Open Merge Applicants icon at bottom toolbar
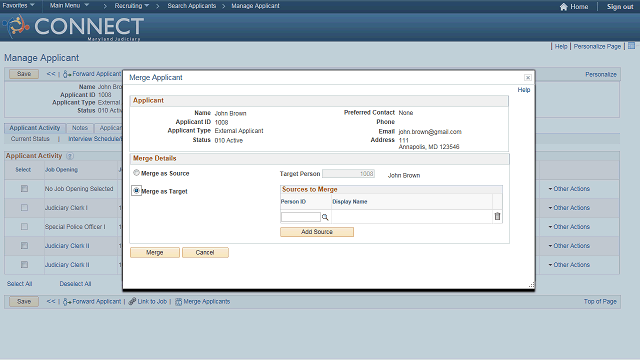This screenshot has height=360, width=640. (x=178, y=302)
